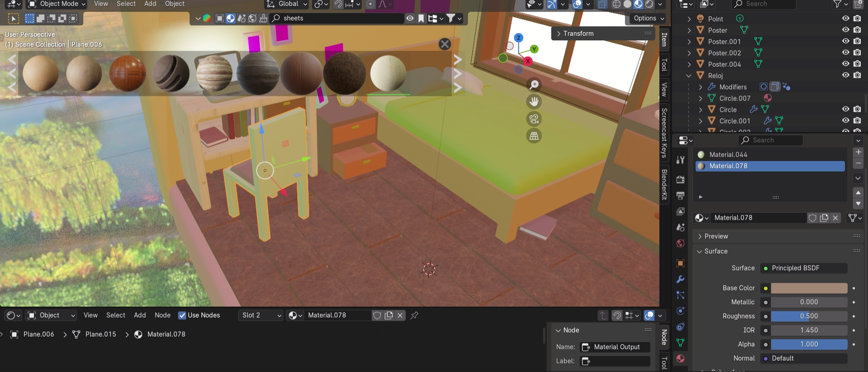Toggle the Use Nodes checkbox
This screenshot has height=372, width=868.
tap(182, 316)
